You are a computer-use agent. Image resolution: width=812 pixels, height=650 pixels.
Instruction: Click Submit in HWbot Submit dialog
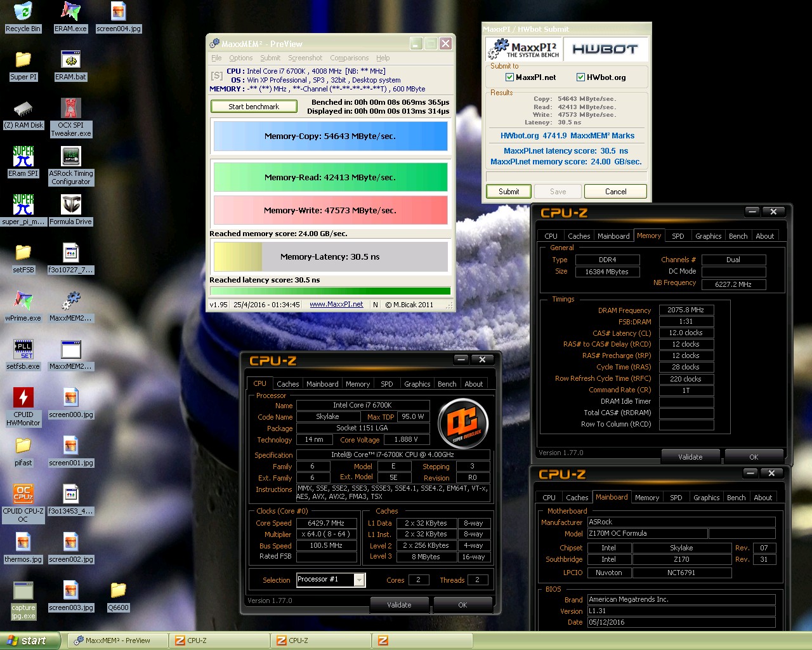tap(509, 192)
